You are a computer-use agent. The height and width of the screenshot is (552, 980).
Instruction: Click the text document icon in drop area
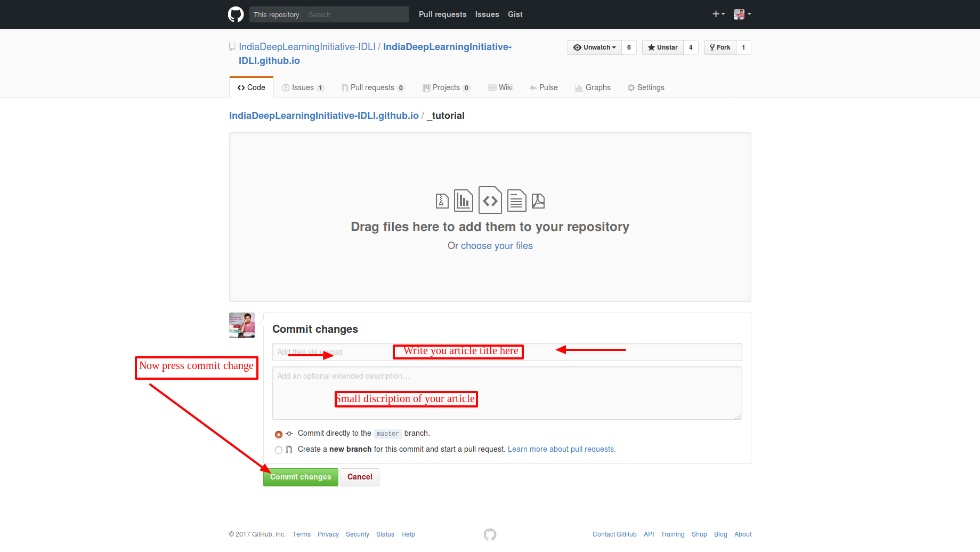coord(517,201)
